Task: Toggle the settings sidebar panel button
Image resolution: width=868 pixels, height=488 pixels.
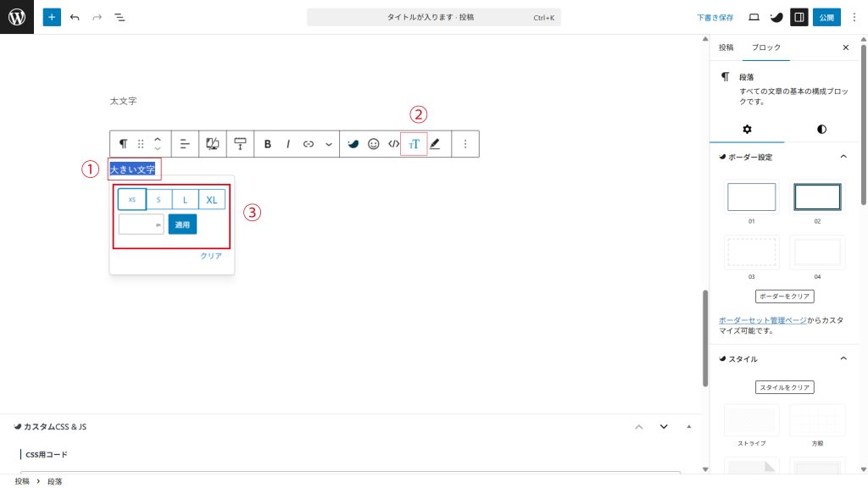Action: coord(798,17)
